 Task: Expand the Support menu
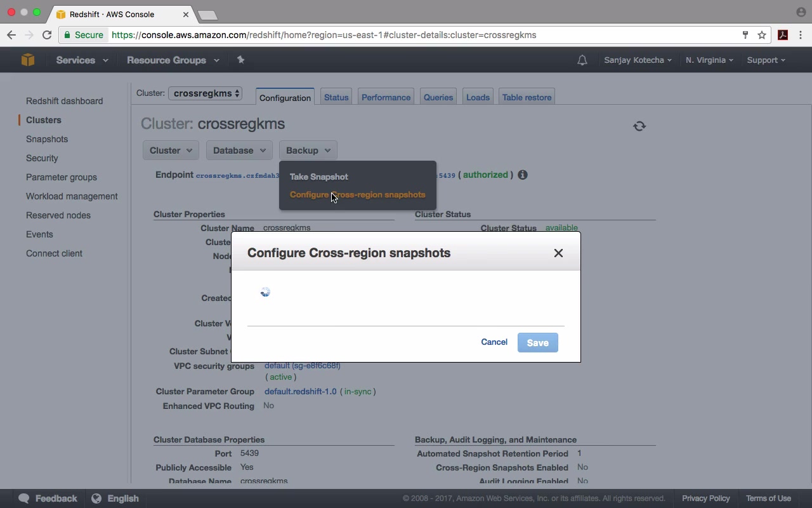pyautogui.click(x=766, y=60)
